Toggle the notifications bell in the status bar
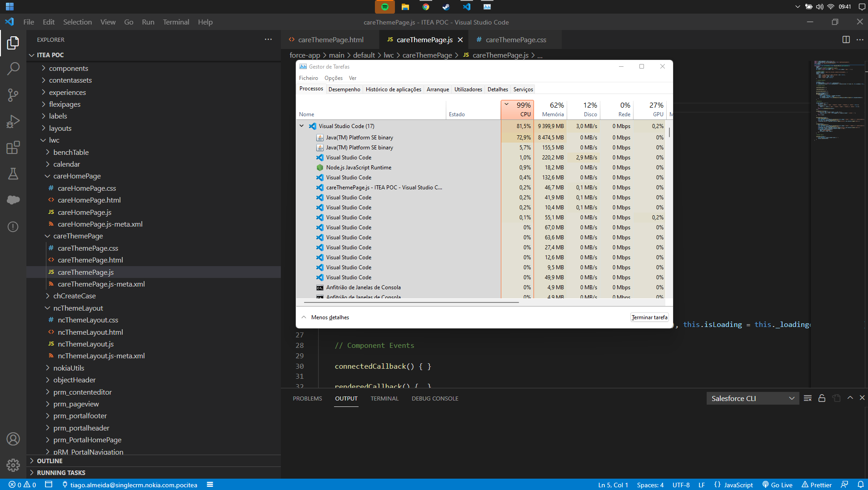This screenshot has width=868, height=490. (861, 485)
